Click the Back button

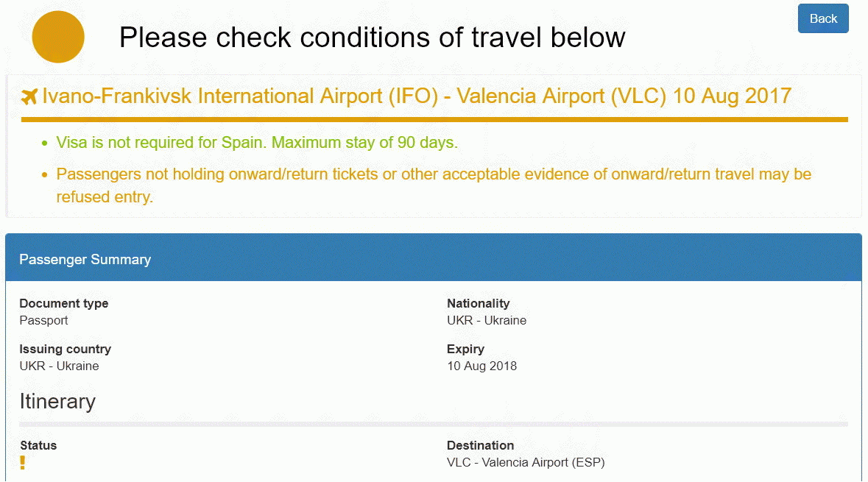pos(823,18)
